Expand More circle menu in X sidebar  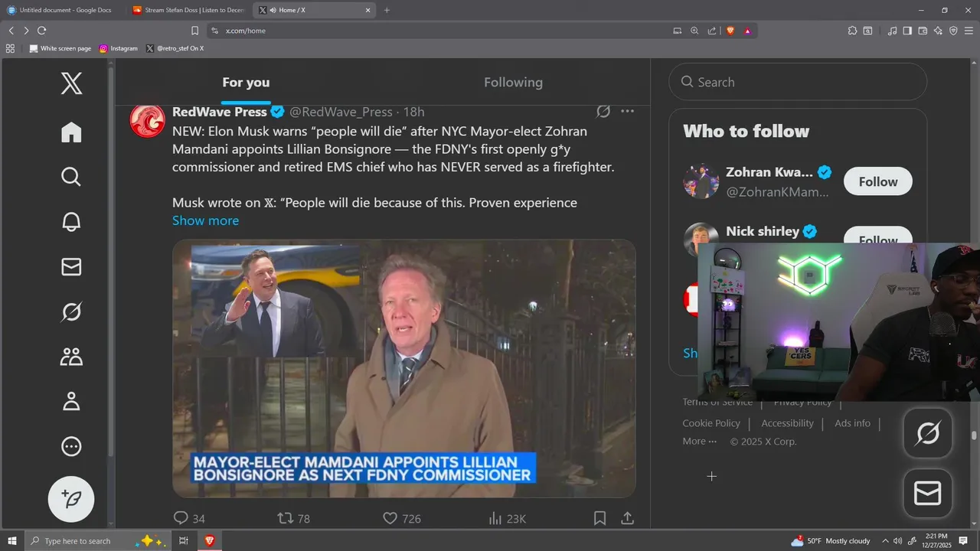pyautogui.click(x=71, y=446)
